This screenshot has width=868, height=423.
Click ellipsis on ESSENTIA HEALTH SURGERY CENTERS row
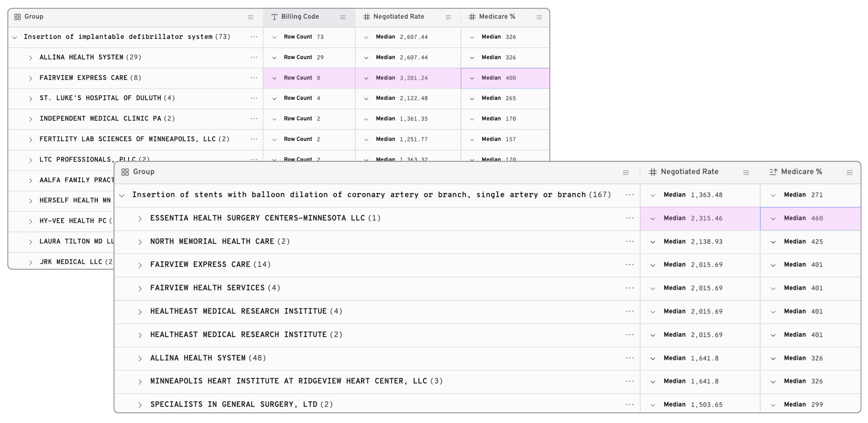(x=630, y=218)
